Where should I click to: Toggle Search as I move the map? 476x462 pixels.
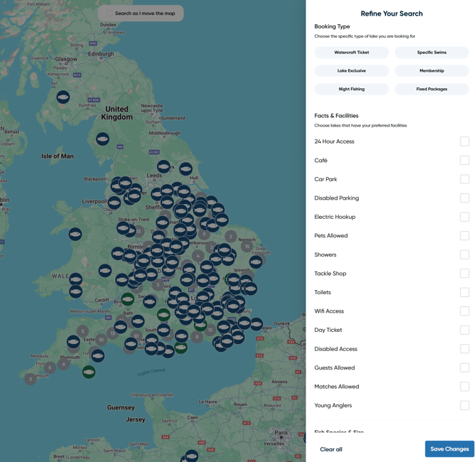[x=141, y=14]
